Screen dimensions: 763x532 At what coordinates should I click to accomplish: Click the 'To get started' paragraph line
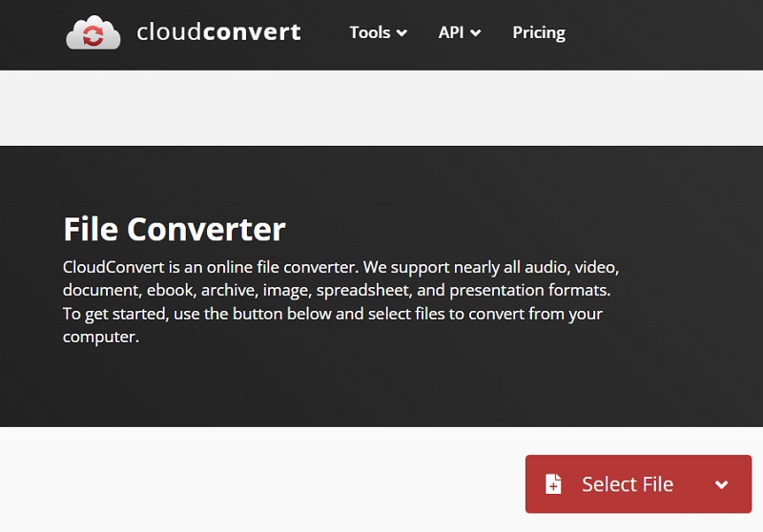[x=332, y=314]
